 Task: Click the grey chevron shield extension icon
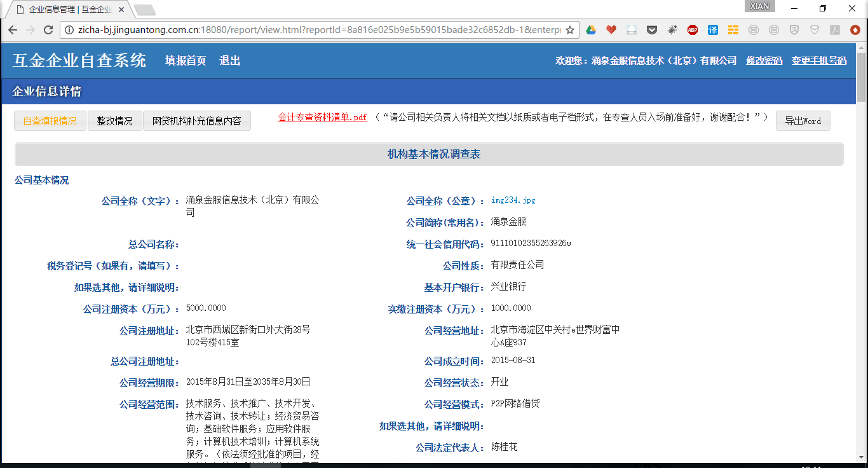coord(815,30)
